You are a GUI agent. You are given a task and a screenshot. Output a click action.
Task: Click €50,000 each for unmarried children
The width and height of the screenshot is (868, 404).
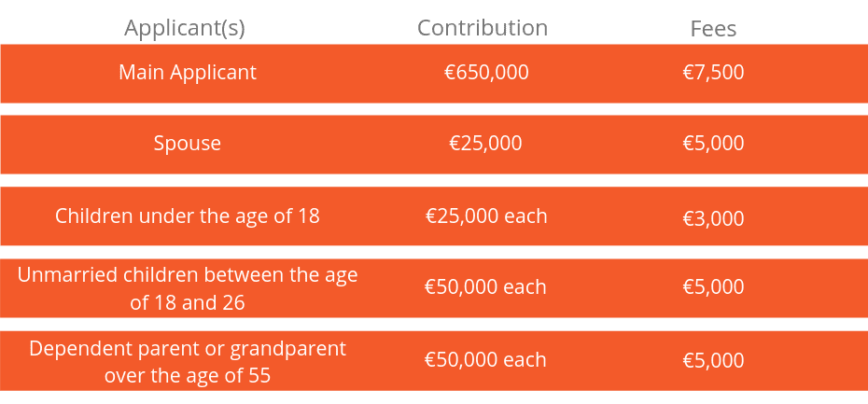tap(485, 287)
